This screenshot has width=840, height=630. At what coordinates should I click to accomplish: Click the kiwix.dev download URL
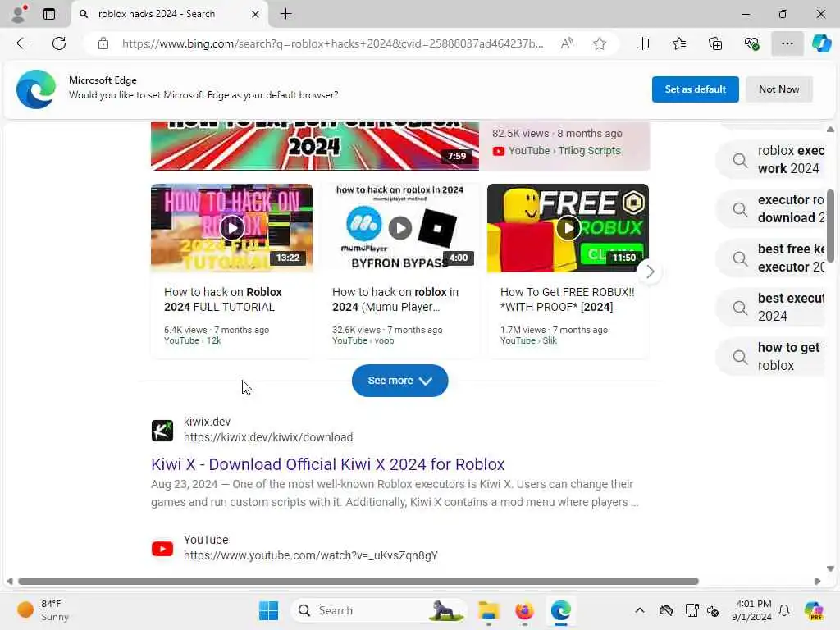click(268, 437)
